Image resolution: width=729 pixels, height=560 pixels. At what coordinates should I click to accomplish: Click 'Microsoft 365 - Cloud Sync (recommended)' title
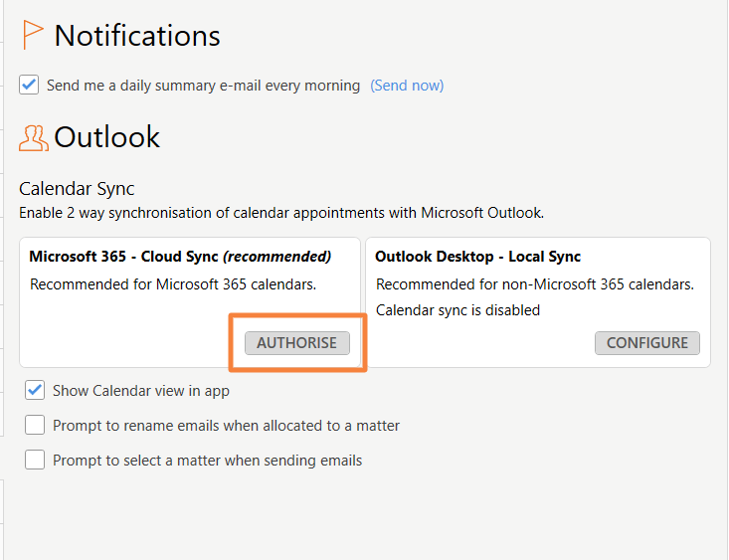pyautogui.click(x=180, y=257)
